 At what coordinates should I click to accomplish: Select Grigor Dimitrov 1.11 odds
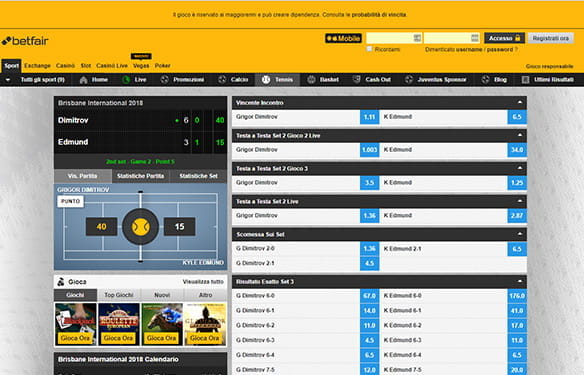[x=369, y=117]
